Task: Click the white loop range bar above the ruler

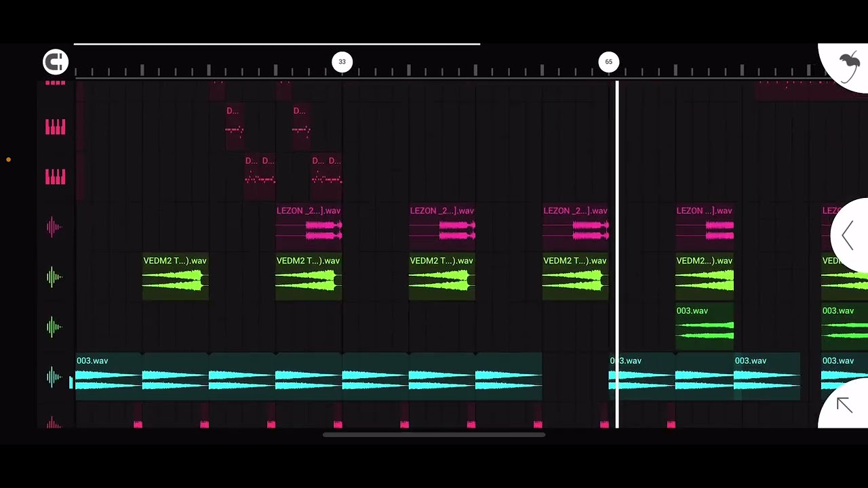Action: click(x=277, y=44)
